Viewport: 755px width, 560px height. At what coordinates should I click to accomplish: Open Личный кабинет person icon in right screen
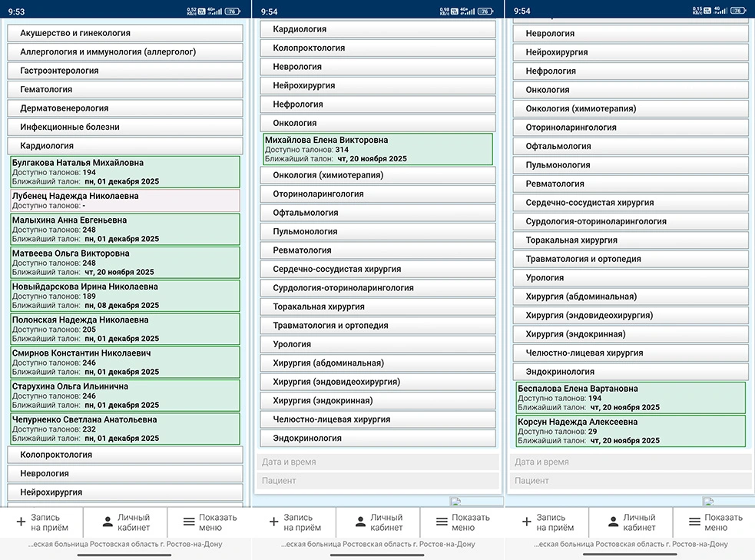click(x=613, y=522)
